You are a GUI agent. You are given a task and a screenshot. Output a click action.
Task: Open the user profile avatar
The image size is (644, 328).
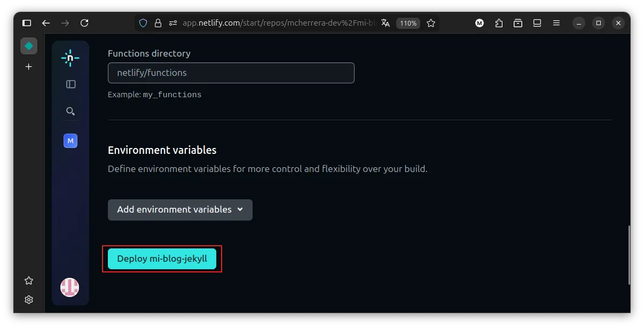pyautogui.click(x=69, y=287)
